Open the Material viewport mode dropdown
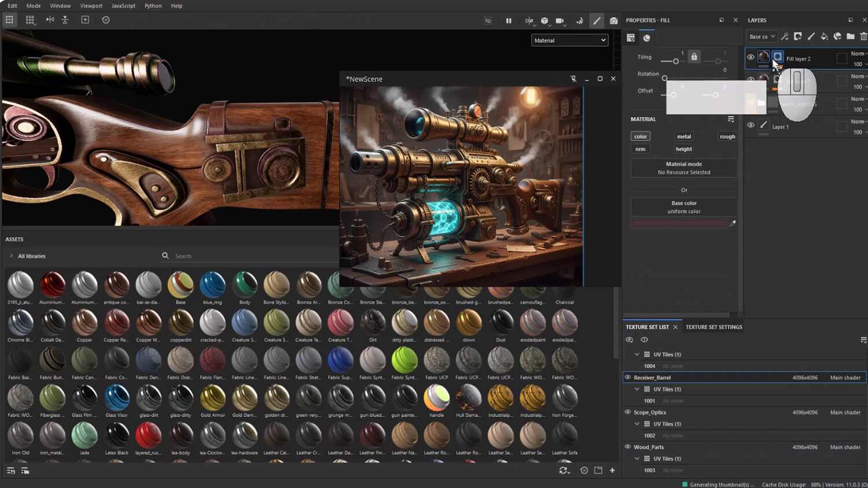This screenshot has height=488, width=868. [x=570, y=40]
